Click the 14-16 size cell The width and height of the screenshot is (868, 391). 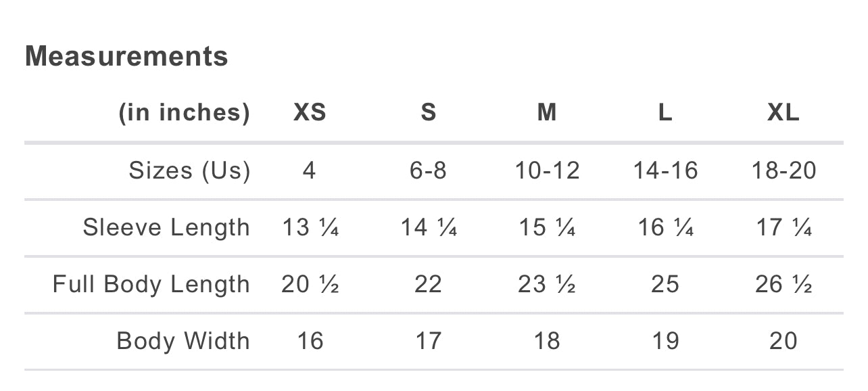coord(665,170)
